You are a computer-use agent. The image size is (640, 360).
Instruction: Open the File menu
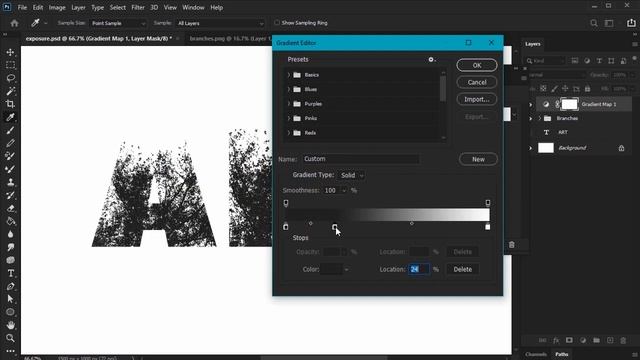click(22, 7)
